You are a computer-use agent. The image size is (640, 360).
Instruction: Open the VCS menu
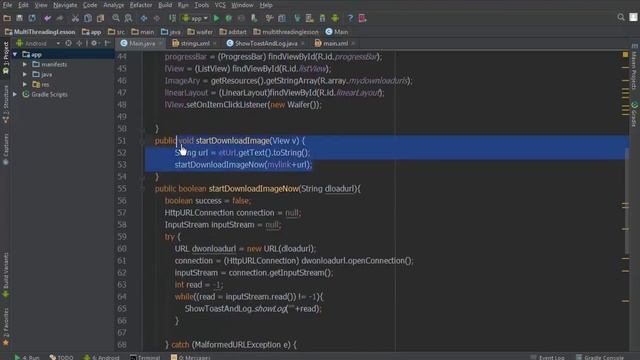coord(220,5)
